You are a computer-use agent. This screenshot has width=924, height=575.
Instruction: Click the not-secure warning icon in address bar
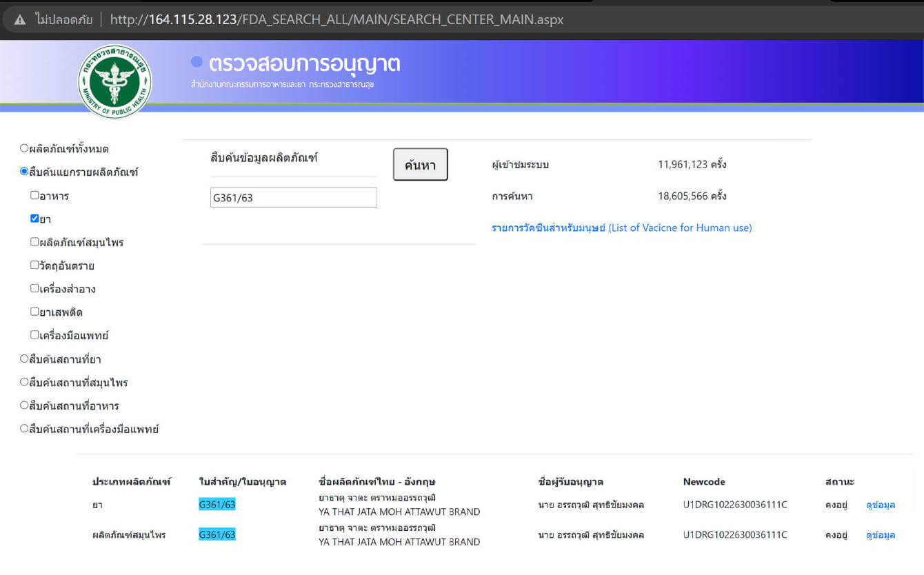click(20, 19)
